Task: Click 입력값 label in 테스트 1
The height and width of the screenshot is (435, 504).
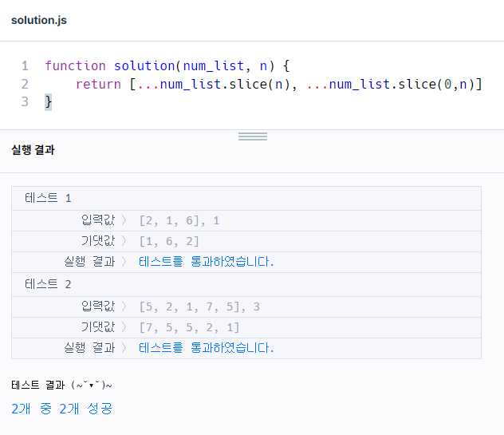Action: point(98,220)
